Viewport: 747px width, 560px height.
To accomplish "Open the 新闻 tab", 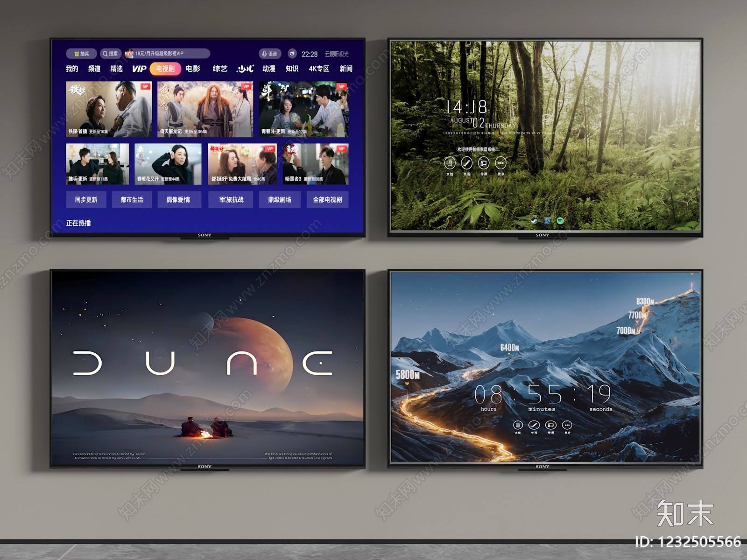I will coord(346,69).
